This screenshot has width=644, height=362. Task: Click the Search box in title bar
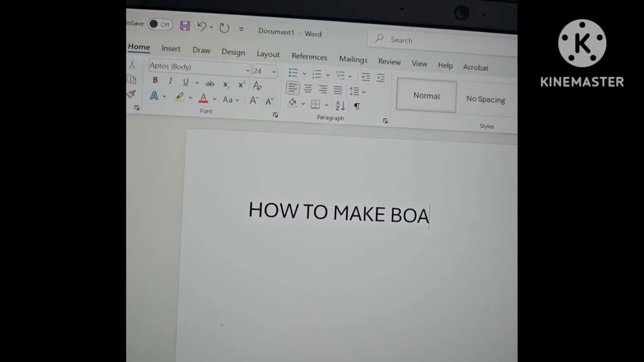pos(443,41)
